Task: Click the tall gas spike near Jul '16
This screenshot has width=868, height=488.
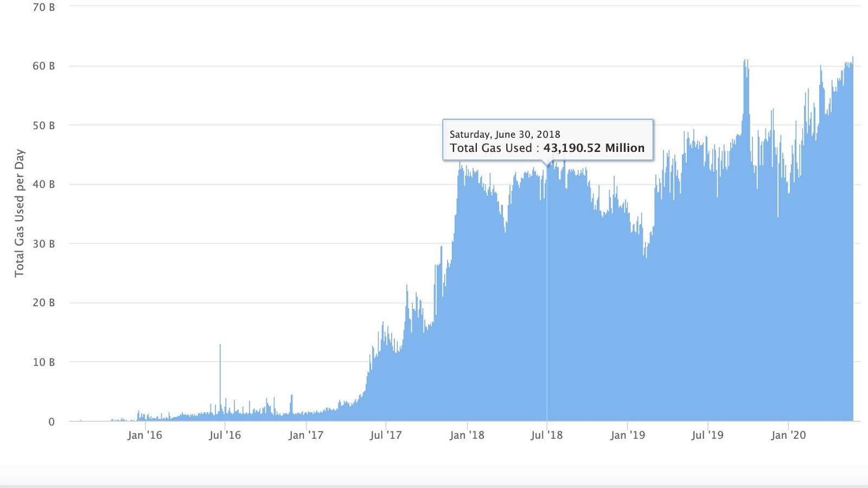Action: click(220, 382)
